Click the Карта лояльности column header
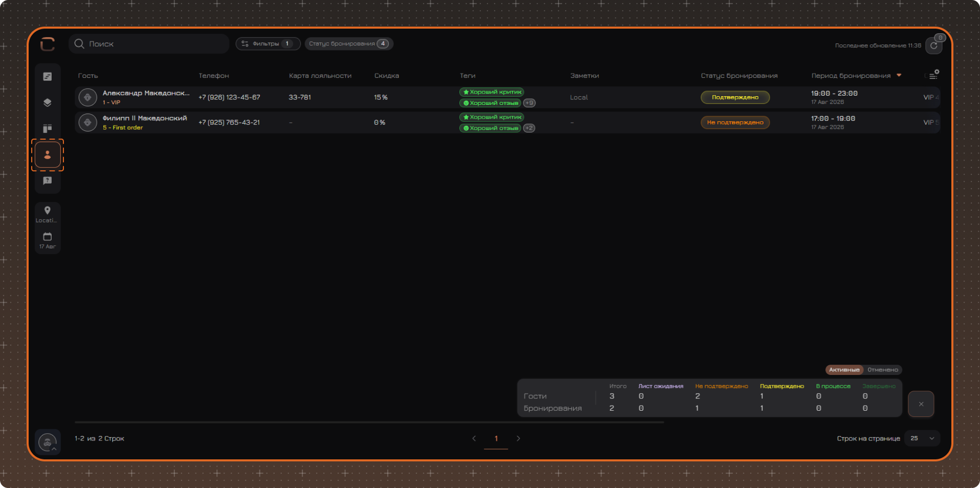 tap(320, 76)
